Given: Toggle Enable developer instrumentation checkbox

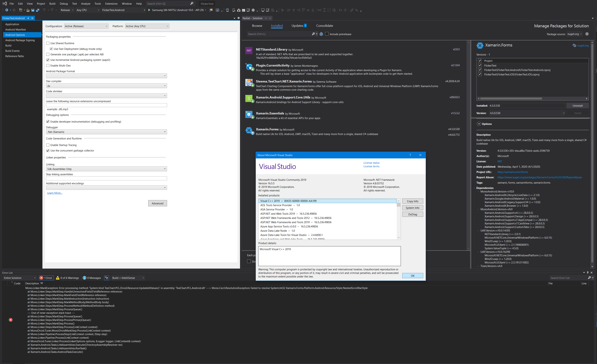Looking at the screenshot, I should [48, 122].
